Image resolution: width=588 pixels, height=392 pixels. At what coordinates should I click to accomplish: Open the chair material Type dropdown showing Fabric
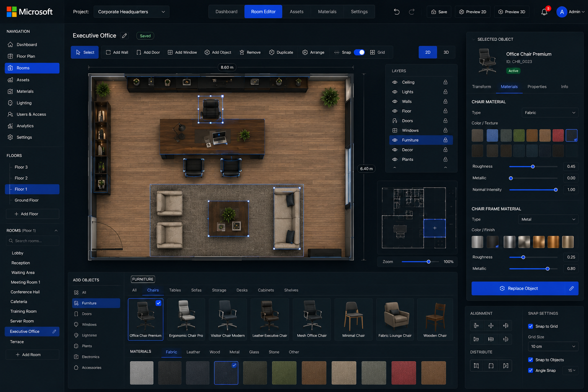click(x=550, y=113)
